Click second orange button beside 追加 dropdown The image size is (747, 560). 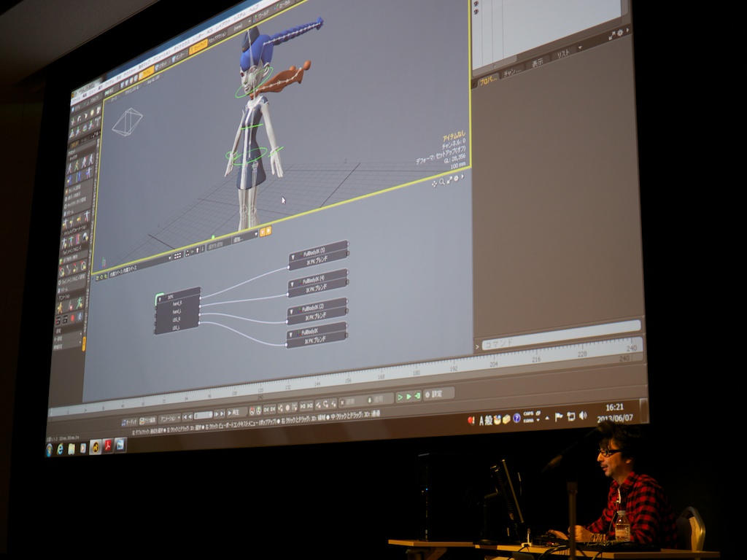(268, 231)
